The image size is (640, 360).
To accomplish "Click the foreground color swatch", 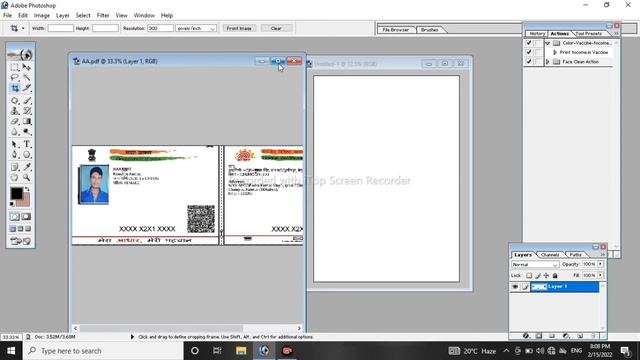I will (x=16, y=193).
